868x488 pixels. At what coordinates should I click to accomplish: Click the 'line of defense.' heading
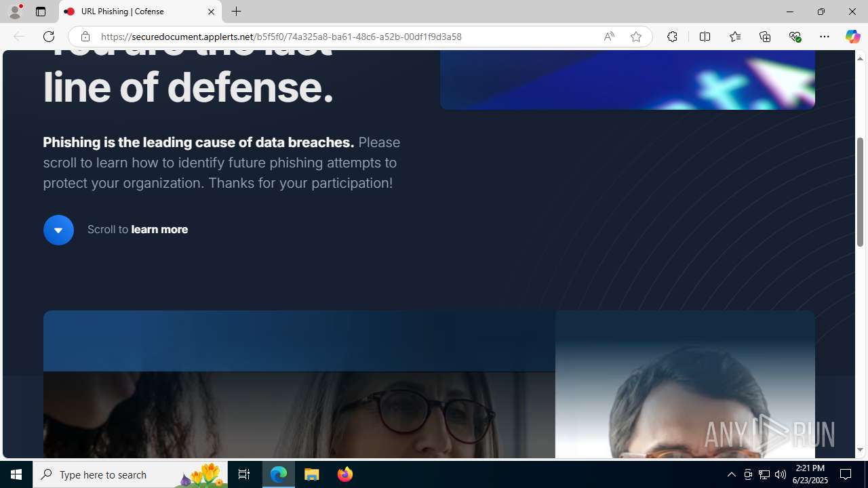(189, 87)
